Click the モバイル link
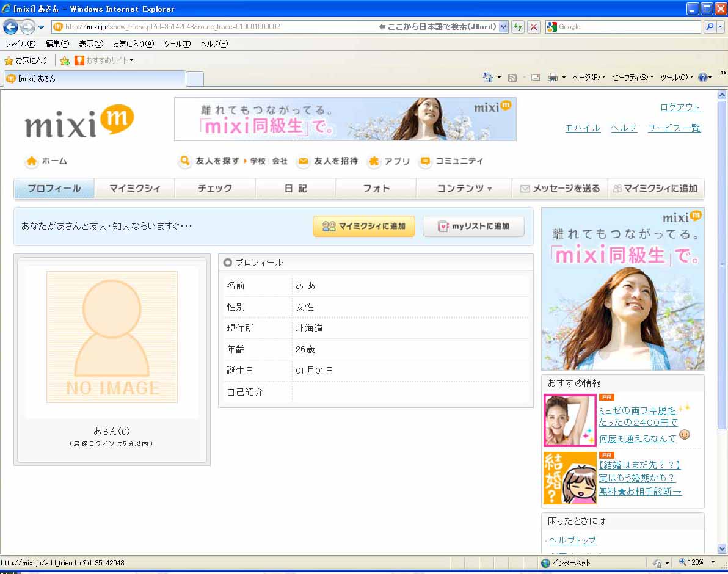728x574 pixels. (583, 128)
